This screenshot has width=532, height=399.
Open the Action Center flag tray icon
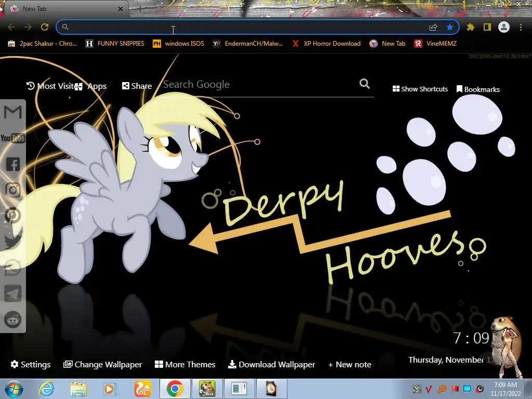coord(455,389)
